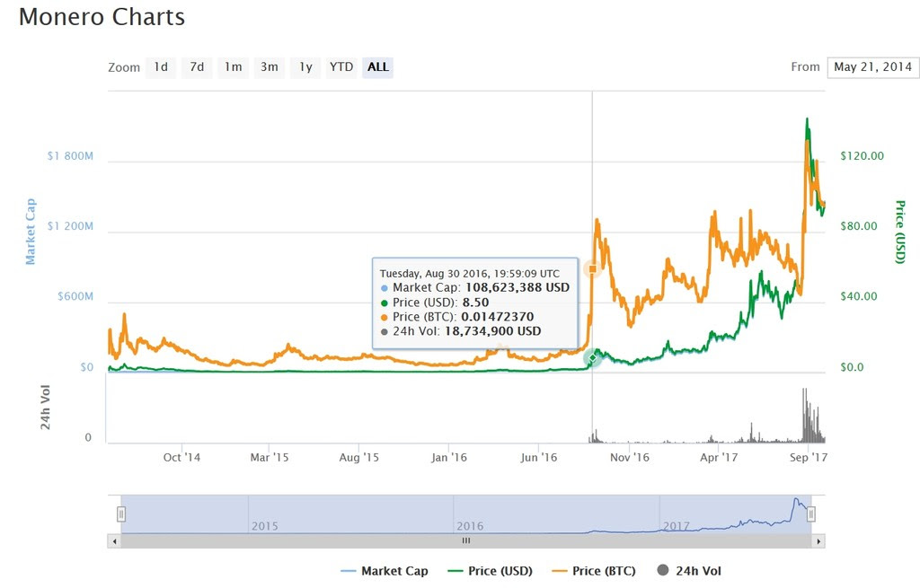Set zoom to 1m
Viewport: 920px width, 588px height.
click(233, 67)
